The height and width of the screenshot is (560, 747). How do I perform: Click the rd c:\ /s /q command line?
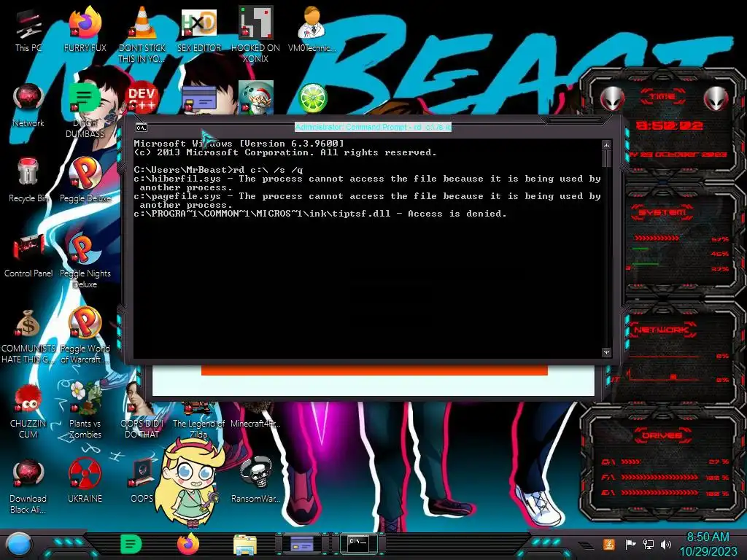[x=218, y=170]
